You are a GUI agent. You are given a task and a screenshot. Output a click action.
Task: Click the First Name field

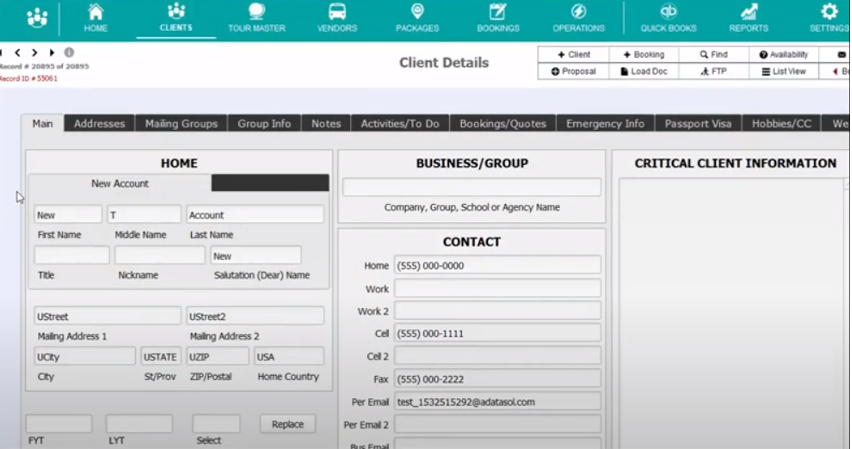(x=68, y=215)
